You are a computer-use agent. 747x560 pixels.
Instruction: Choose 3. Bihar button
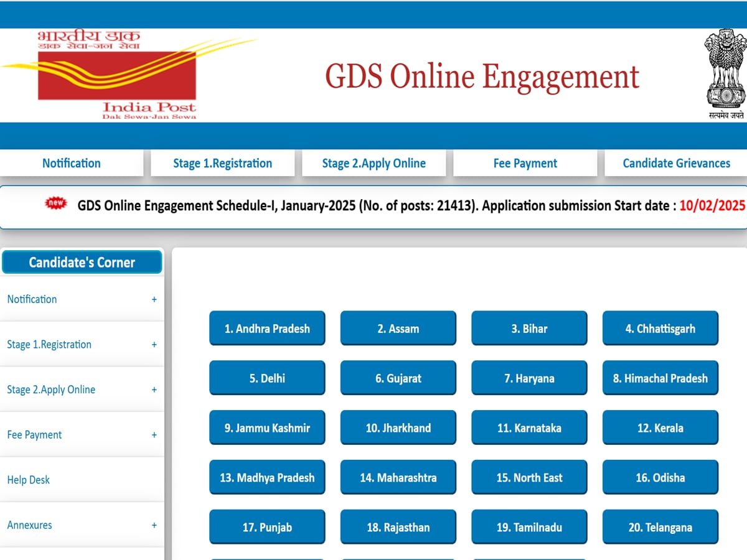click(529, 328)
